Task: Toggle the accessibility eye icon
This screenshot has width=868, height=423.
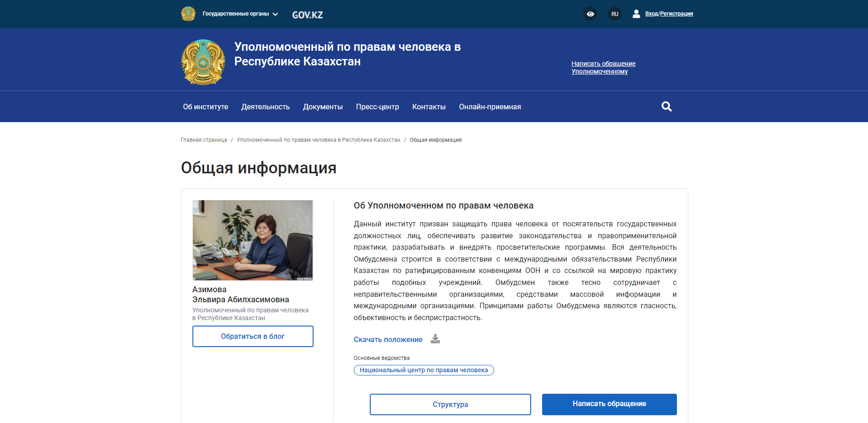Action: click(x=591, y=14)
